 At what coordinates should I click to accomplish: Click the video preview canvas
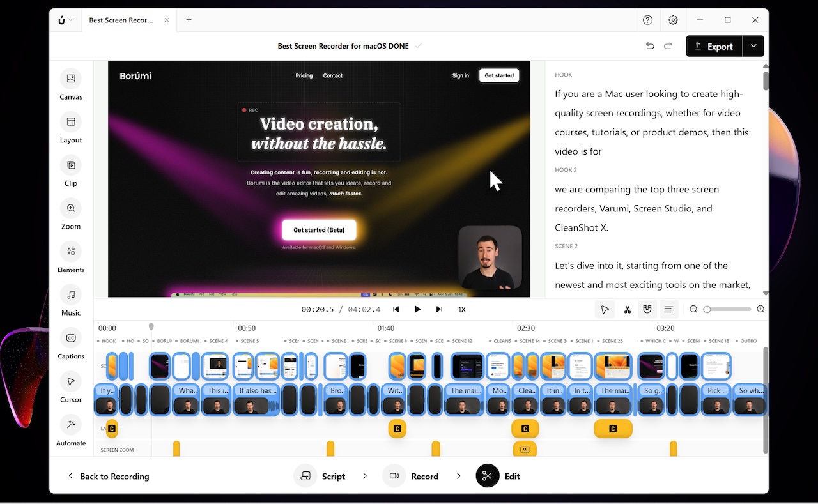point(319,179)
